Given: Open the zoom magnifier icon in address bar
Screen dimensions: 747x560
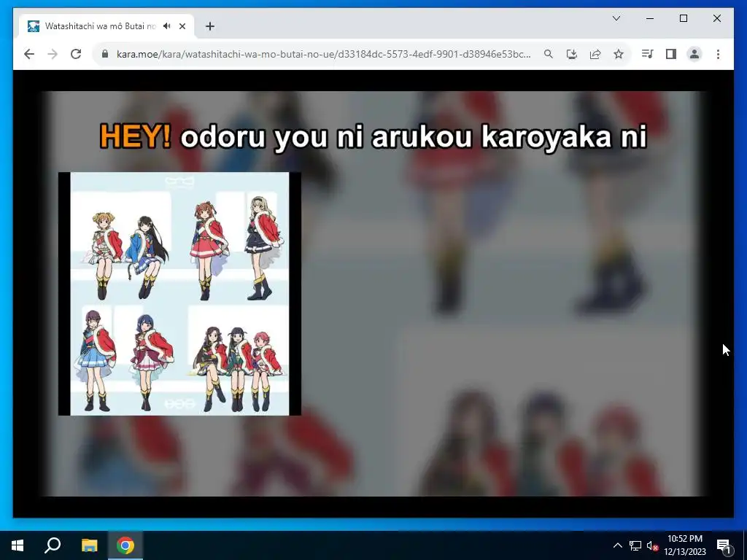Looking at the screenshot, I should tap(549, 54).
